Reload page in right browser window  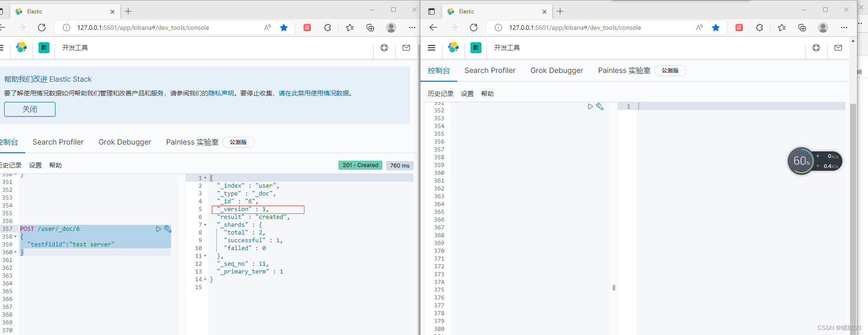(x=474, y=28)
